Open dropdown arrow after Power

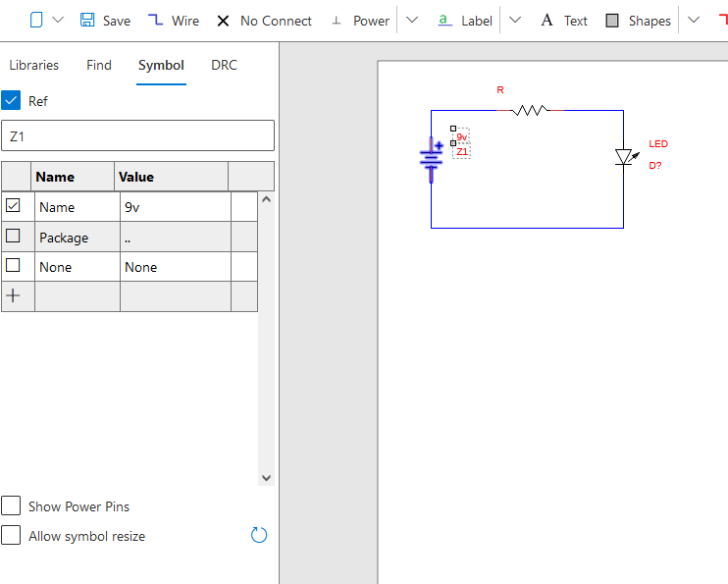412,21
